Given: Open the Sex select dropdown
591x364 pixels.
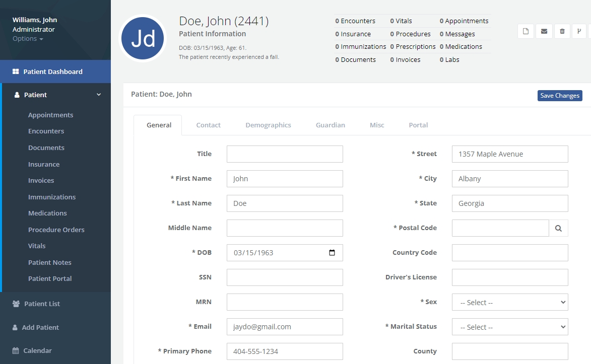Looking at the screenshot, I should click(509, 302).
